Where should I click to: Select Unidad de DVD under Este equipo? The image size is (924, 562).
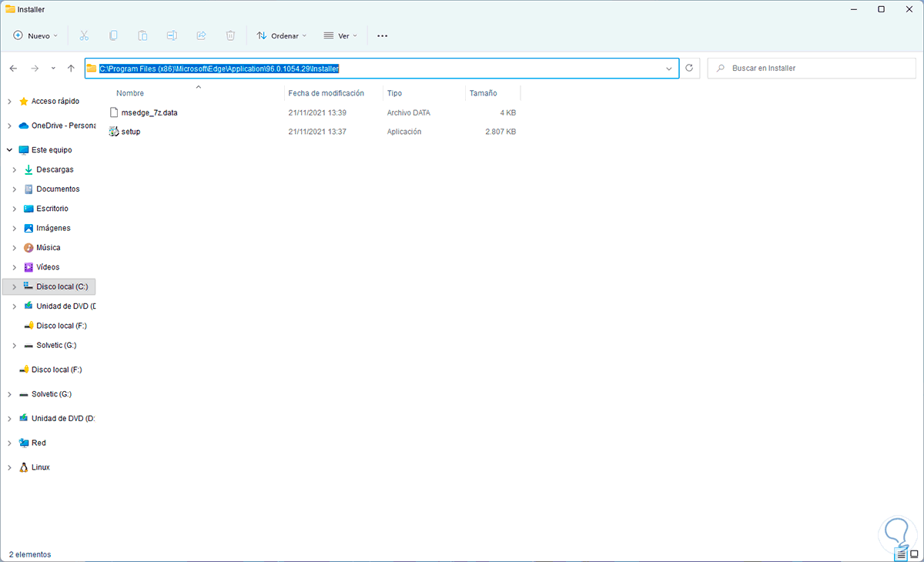(x=65, y=306)
